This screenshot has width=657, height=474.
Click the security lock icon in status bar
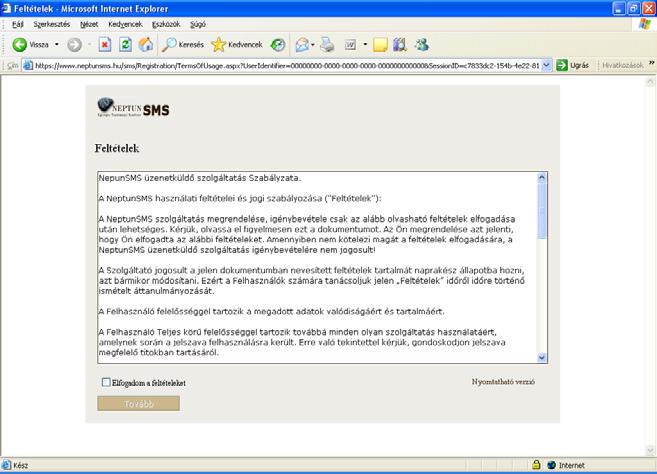[x=536, y=465]
